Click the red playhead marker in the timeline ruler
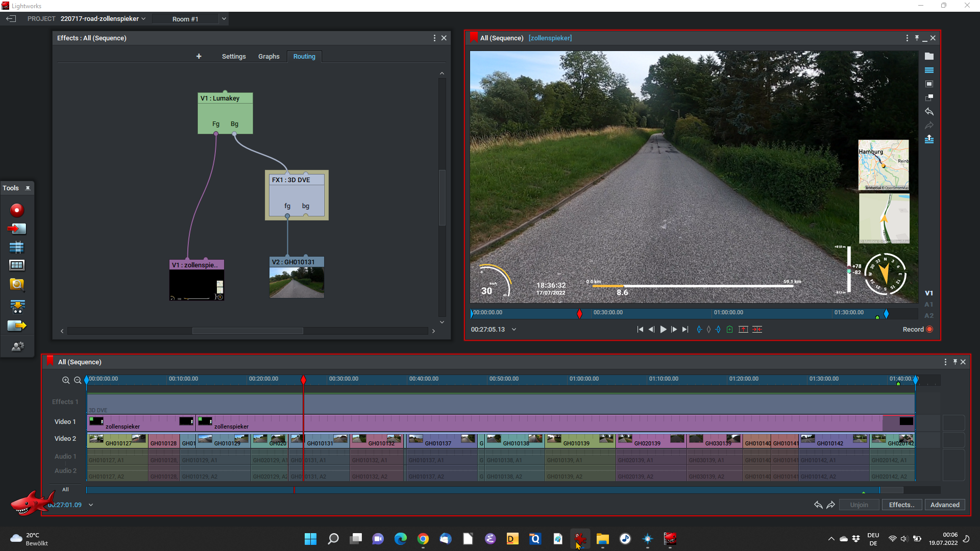This screenshot has width=980, height=551. click(x=303, y=380)
